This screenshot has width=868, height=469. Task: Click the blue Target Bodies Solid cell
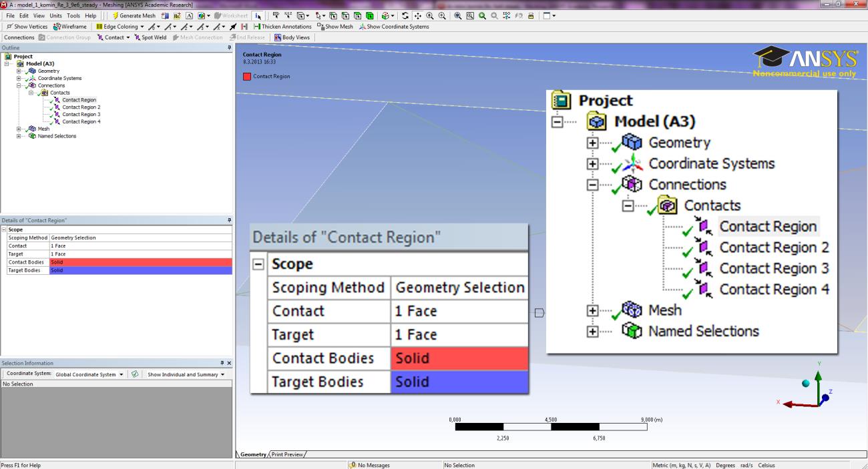pyautogui.click(x=141, y=270)
